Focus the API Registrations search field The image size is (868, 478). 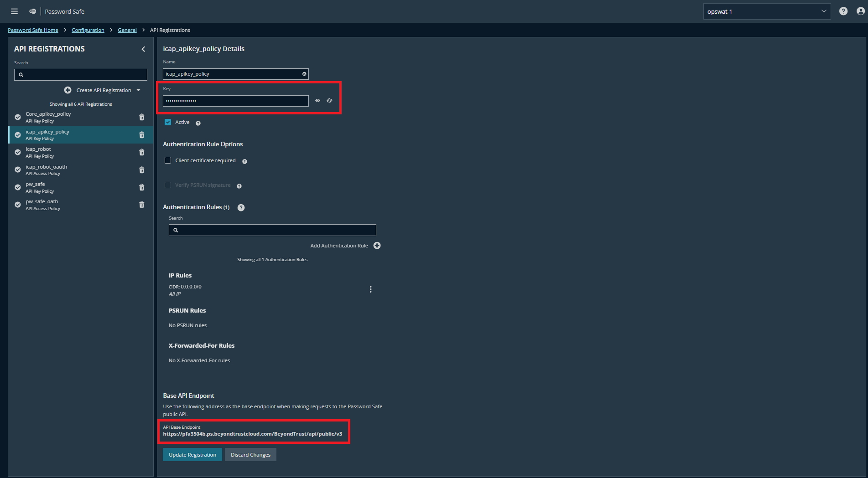(x=81, y=75)
